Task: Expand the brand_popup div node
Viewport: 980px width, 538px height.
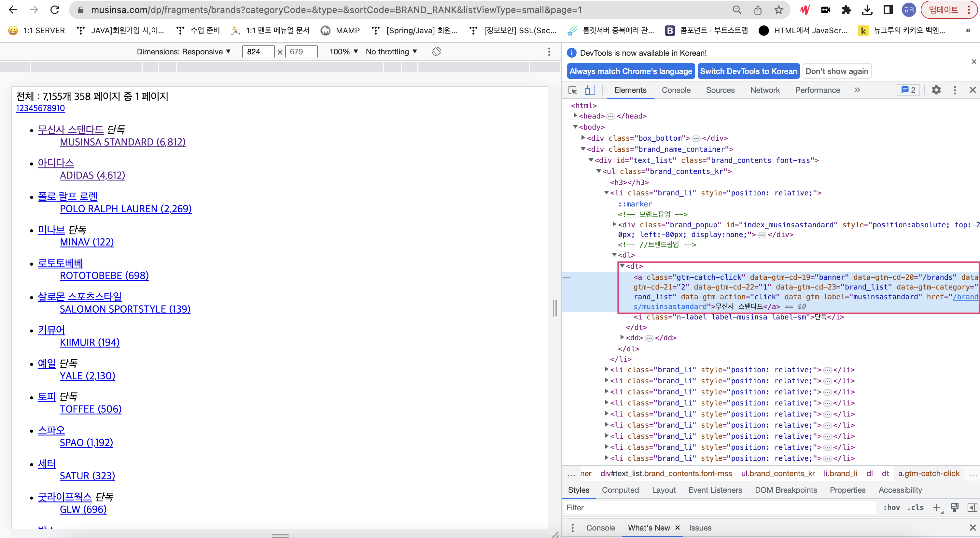Action: [x=614, y=224]
